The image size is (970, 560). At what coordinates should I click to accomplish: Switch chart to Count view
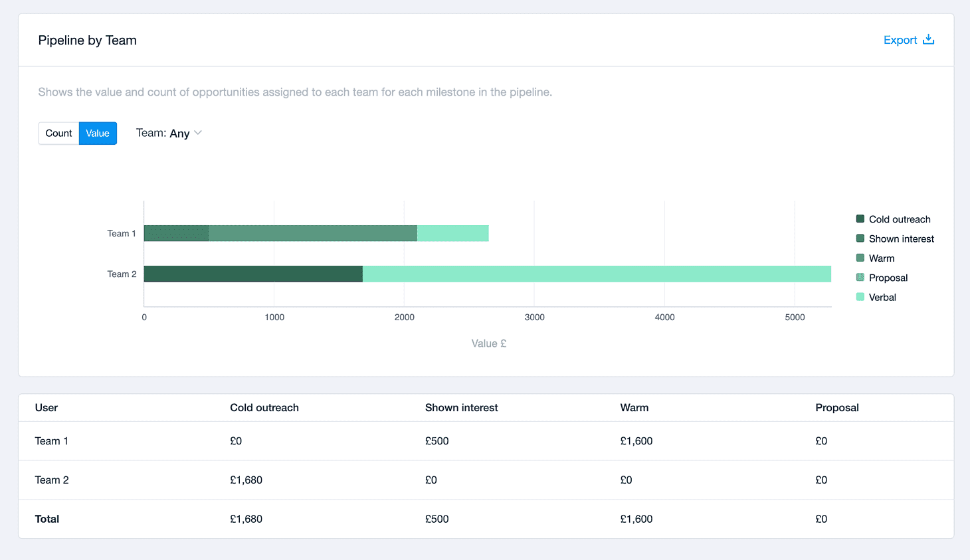[x=58, y=134]
